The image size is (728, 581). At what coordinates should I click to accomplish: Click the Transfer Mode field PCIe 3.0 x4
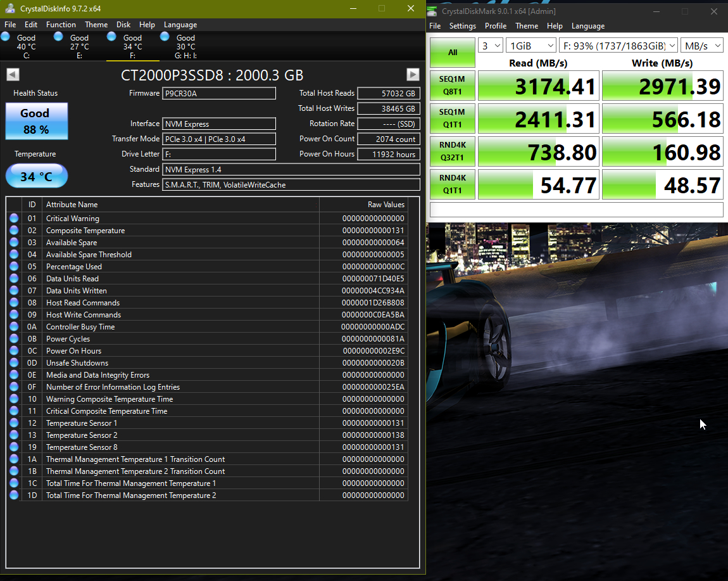(x=218, y=139)
